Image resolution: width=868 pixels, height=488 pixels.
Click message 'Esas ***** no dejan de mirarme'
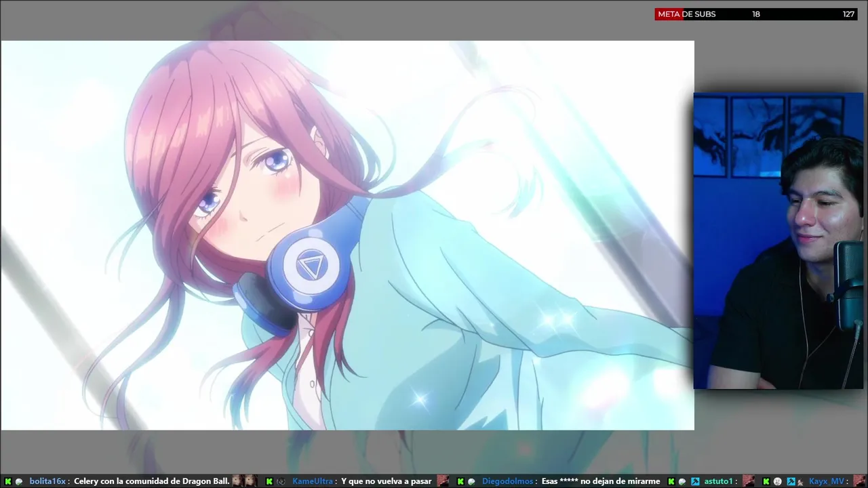(x=601, y=481)
